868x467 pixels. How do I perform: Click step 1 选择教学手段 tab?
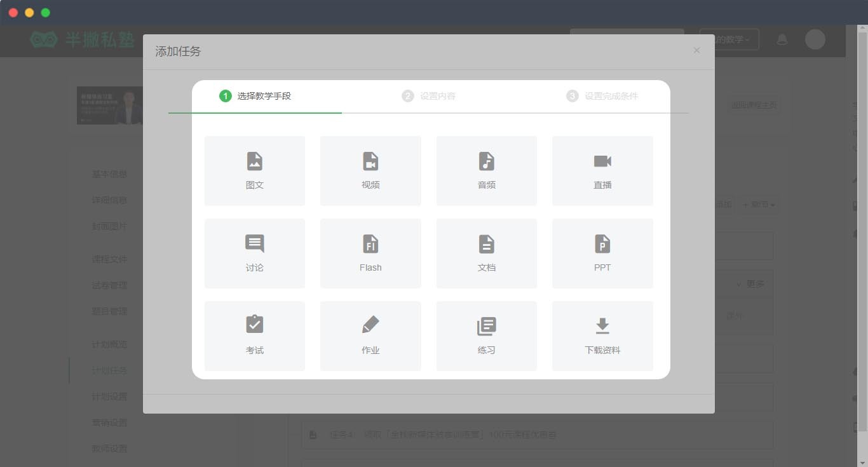pos(255,97)
